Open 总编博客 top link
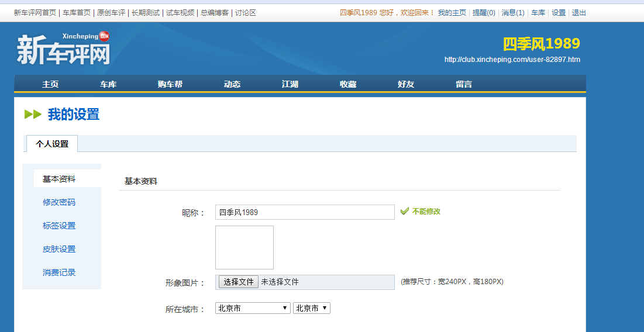This screenshot has width=644, height=332. pyautogui.click(x=215, y=13)
